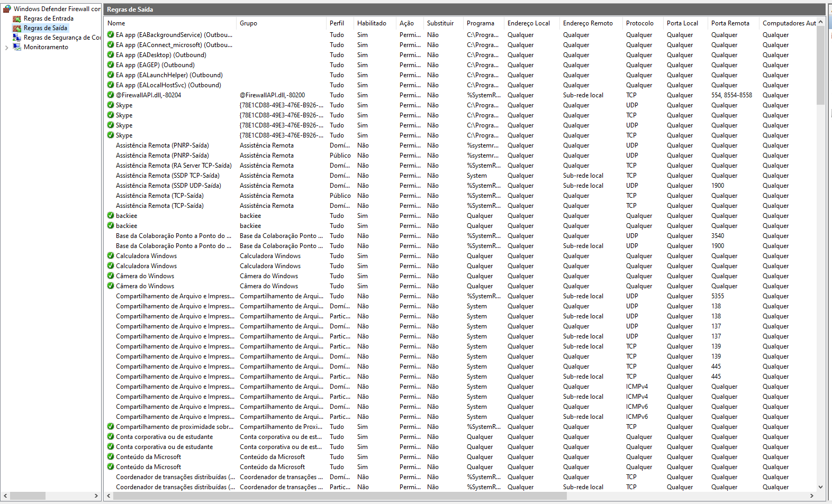The width and height of the screenshot is (832, 504).
Task: Select the Assistência Remota (RA Server TCP-Saída) rule
Action: 174,166
